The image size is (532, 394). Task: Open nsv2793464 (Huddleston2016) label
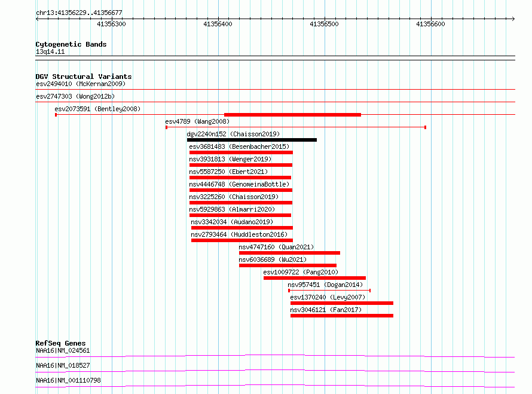click(x=239, y=234)
